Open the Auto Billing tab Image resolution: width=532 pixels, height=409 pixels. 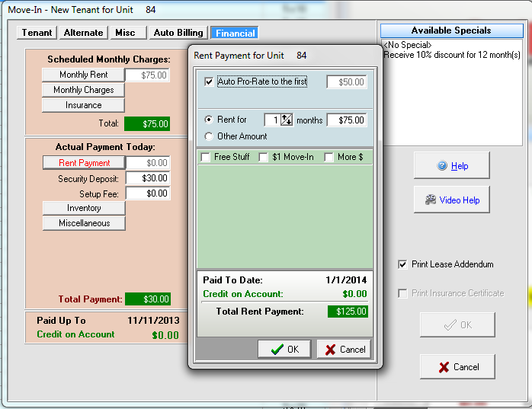click(178, 33)
